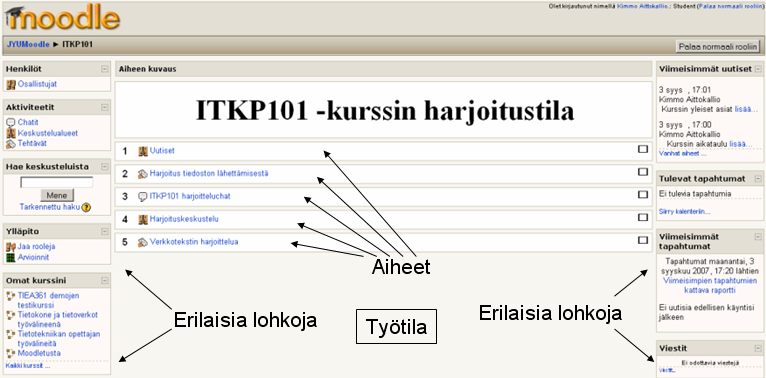Click the chat icon beside ITKP101 harjoitteluchat
766x378 pixels.
pos(143,197)
